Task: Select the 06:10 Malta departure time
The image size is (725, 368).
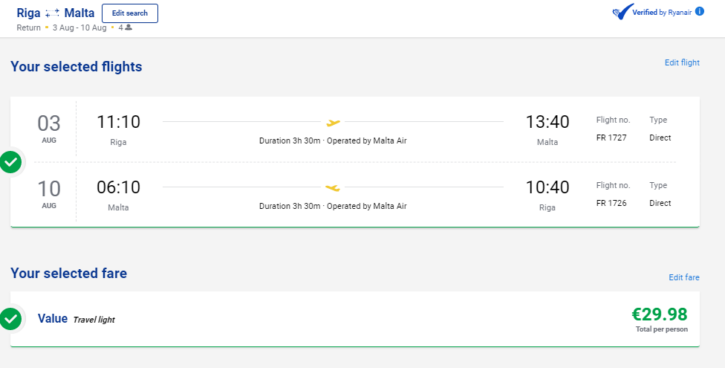Action: pos(118,187)
